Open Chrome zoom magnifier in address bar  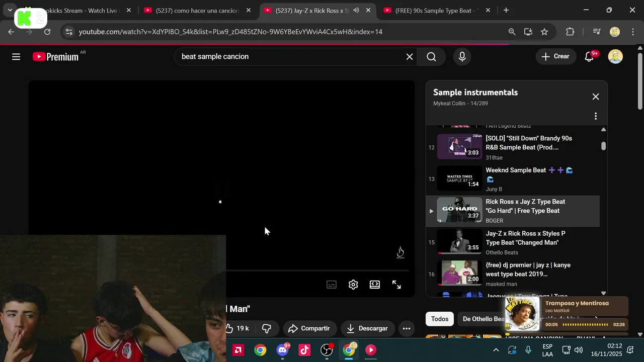pyautogui.click(x=512, y=32)
